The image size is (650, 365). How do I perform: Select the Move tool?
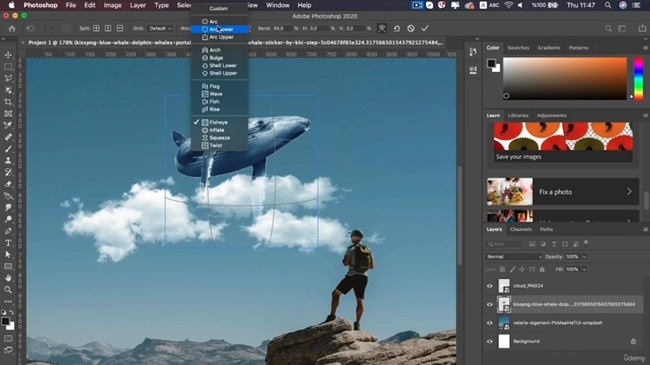pyautogui.click(x=8, y=55)
